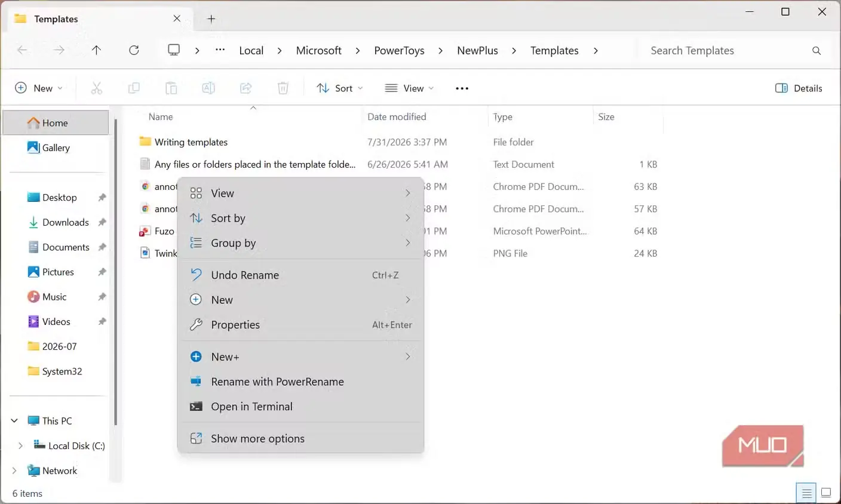Image resolution: width=841 pixels, height=504 pixels.
Task: Open the View dropdown in toolbar
Action: [x=410, y=88]
